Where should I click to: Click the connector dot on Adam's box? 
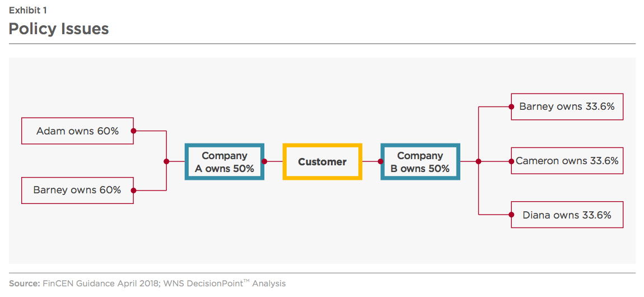pos(133,131)
